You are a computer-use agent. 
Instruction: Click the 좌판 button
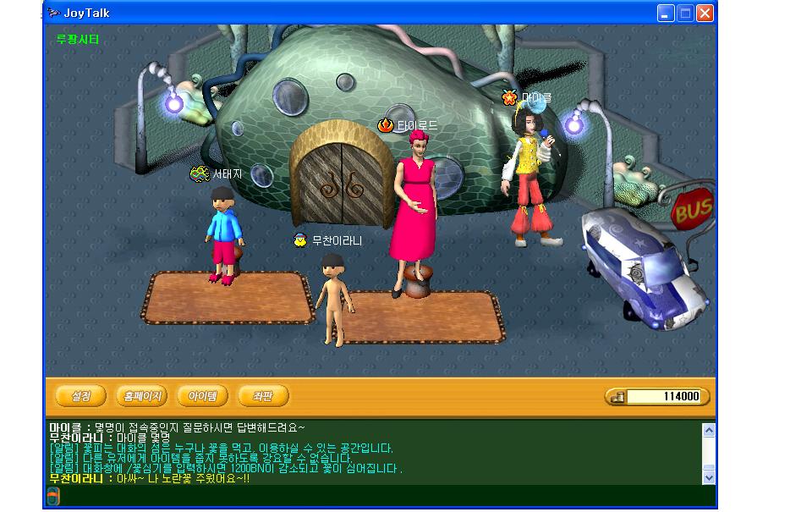click(263, 396)
